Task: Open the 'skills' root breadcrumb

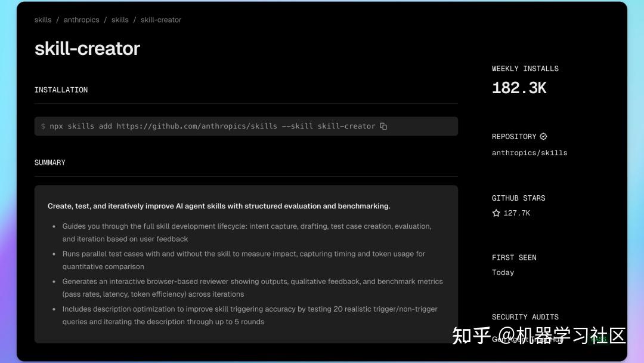Action: 43,20
